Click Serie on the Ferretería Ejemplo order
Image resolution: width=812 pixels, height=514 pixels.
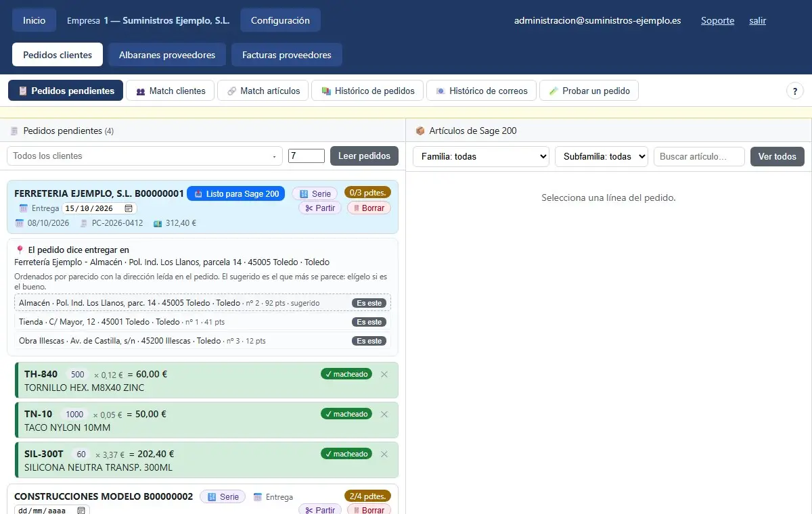click(x=315, y=193)
